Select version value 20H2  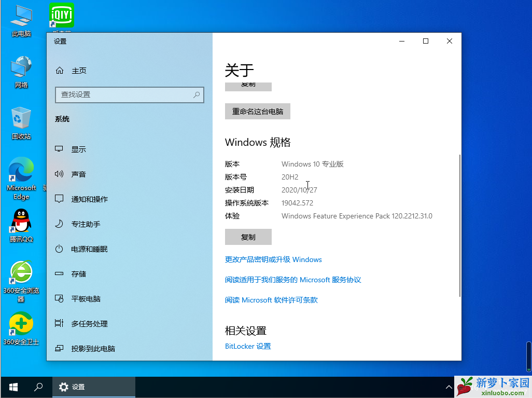[x=290, y=177]
